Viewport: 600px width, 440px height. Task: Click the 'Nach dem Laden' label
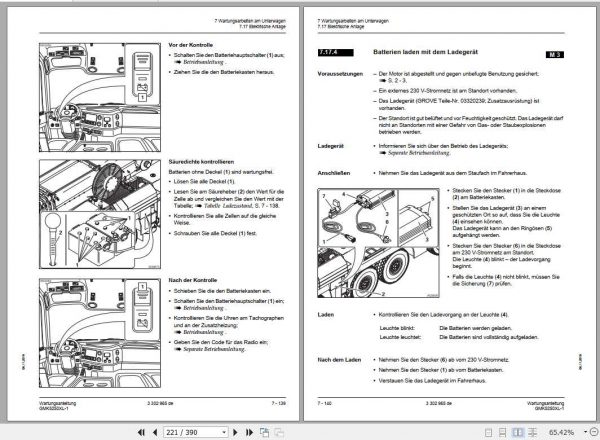click(339, 360)
